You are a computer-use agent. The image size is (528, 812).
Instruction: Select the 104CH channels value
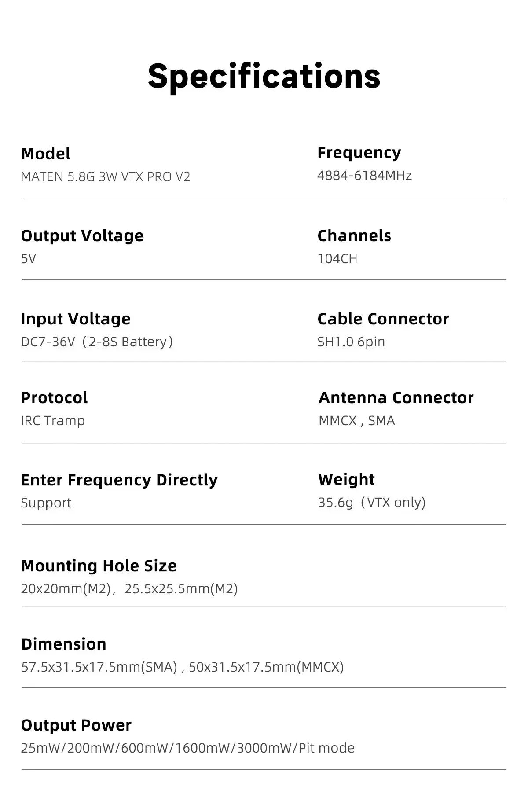pos(337,259)
